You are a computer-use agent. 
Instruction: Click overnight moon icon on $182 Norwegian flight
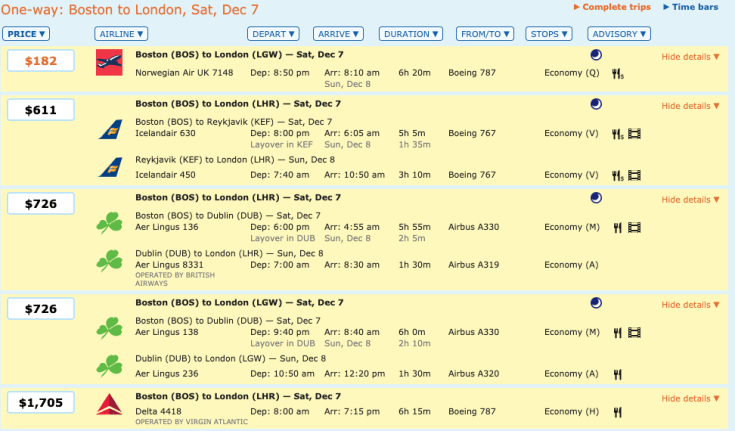(x=596, y=55)
